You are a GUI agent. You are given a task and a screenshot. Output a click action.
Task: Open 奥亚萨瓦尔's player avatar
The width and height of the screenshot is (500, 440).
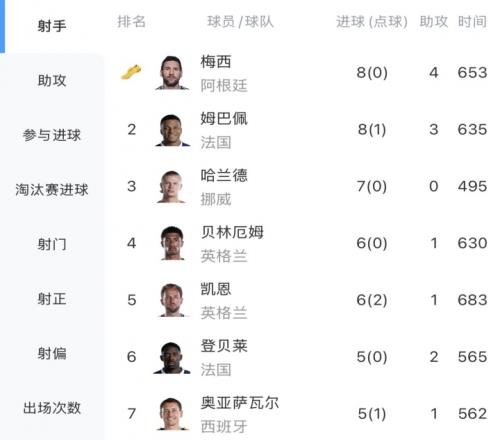(x=172, y=414)
